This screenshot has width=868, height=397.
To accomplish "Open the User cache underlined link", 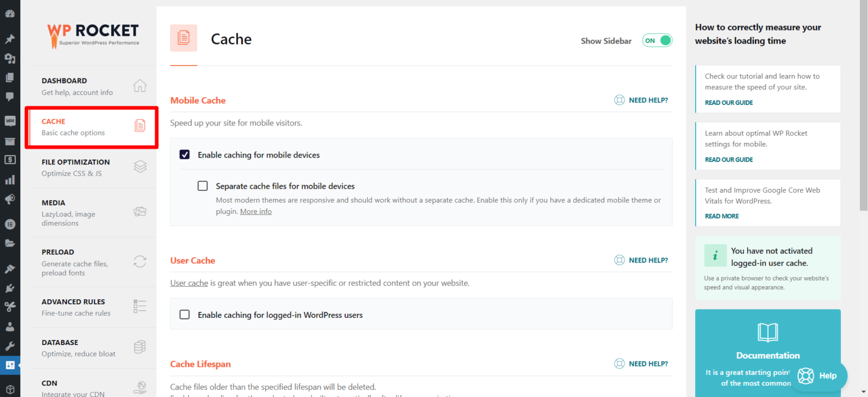I will pos(189,282).
